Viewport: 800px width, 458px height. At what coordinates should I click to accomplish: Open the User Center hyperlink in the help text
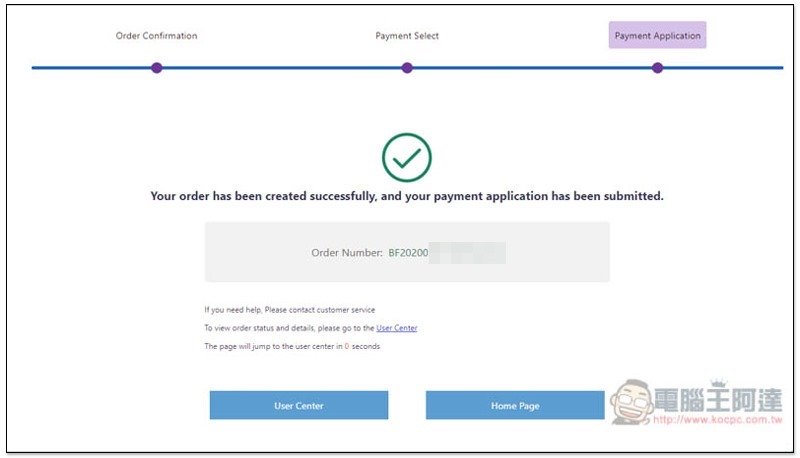pyautogui.click(x=397, y=328)
